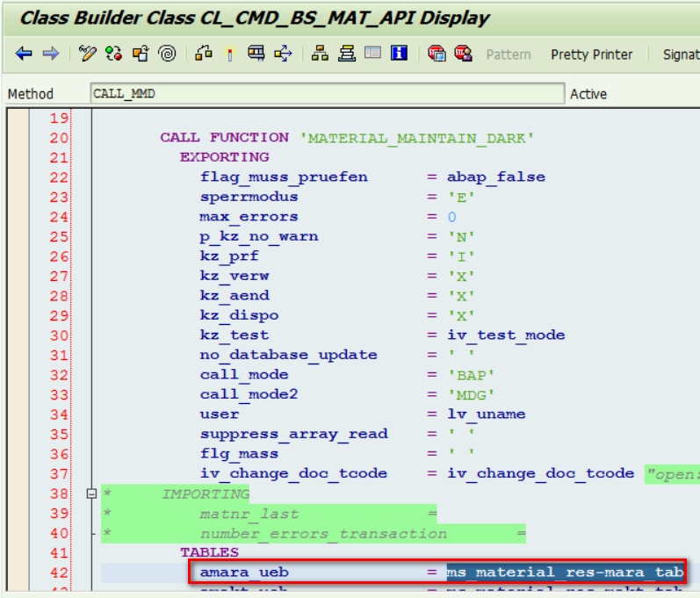
Task: Click the p_kz_no_warn parameter
Action: [259, 236]
